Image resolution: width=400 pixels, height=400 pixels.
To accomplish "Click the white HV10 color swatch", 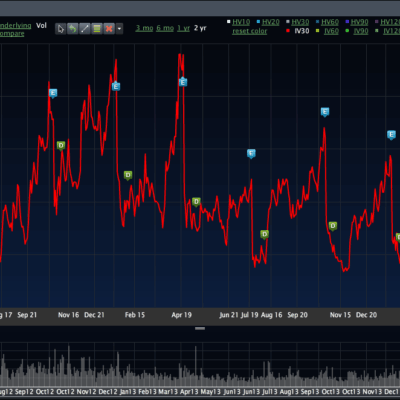I will pyautogui.click(x=229, y=22).
